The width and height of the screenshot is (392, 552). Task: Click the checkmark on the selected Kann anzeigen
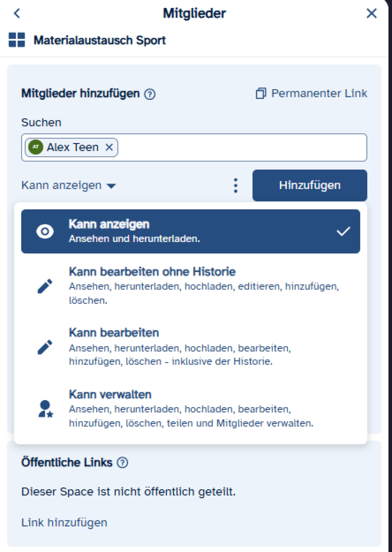coord(343,231)
